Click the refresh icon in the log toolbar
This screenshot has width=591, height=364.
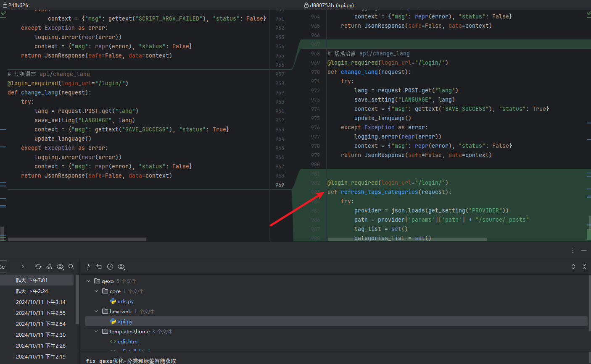pyautogui.click(x=38, y=267)
